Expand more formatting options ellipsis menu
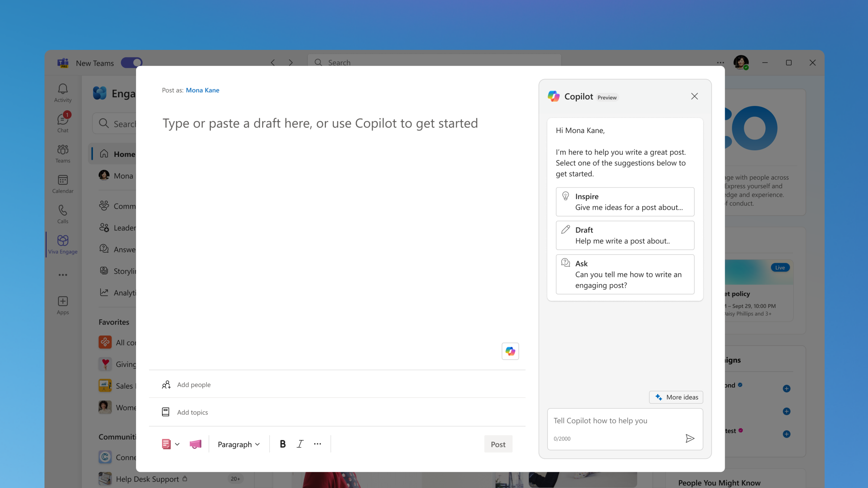The width and height of the screenshot is (868, 488). pyautogui.click(x=318, y=443)
